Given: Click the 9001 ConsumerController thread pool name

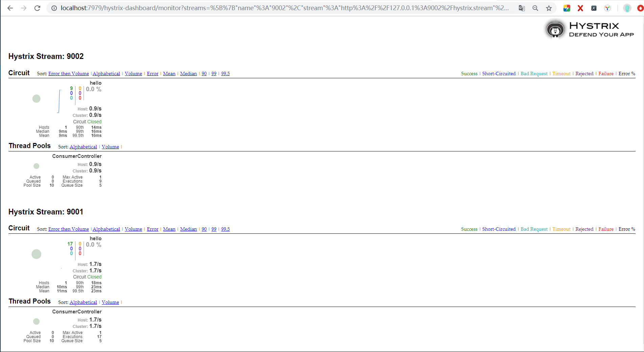Looking at the screenshot, I should tap(77, 312).
